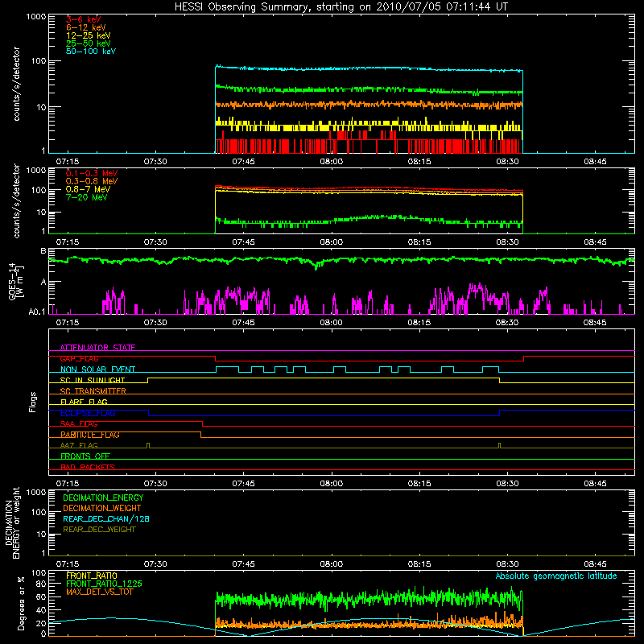Select the 'ATTENUATOR_STATE' flag label
The height and width of the screenshot is (644, 644).
click(97, 348)
